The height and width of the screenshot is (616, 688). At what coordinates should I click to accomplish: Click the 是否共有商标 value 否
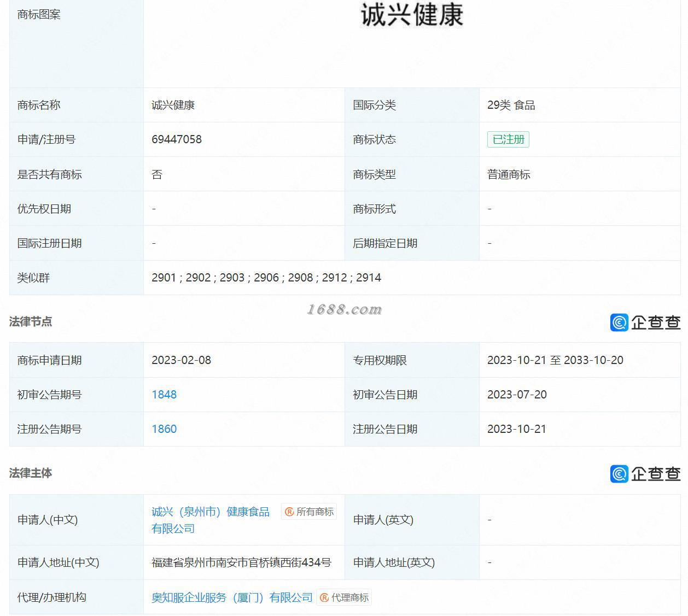click(157, 174)
